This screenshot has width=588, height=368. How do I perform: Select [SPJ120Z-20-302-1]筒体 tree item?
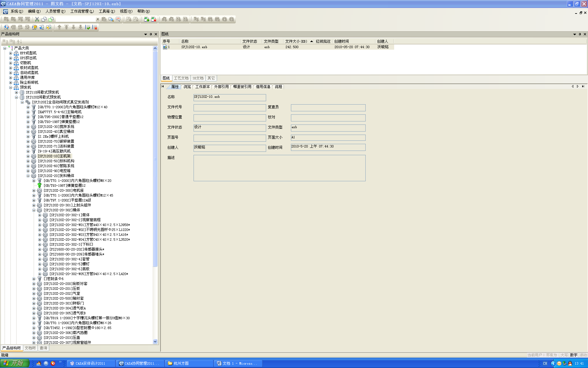coord(70,215)
